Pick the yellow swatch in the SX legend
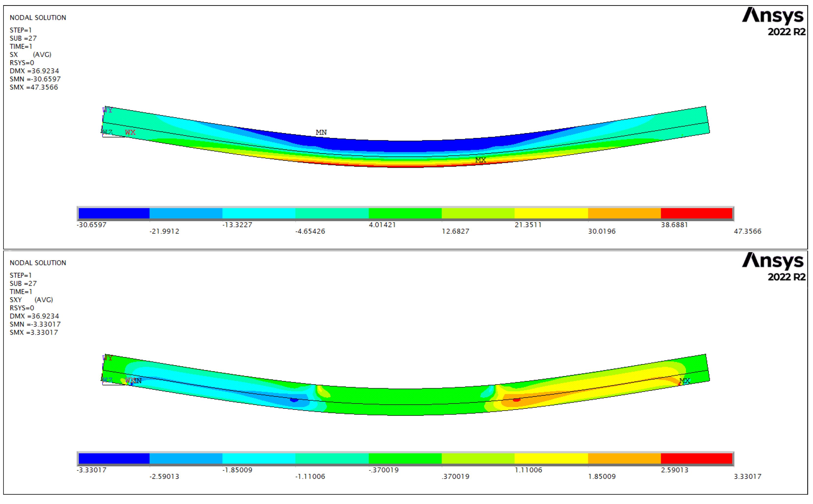Viewport: 813px width, 504px height. (x=551, y=213)
